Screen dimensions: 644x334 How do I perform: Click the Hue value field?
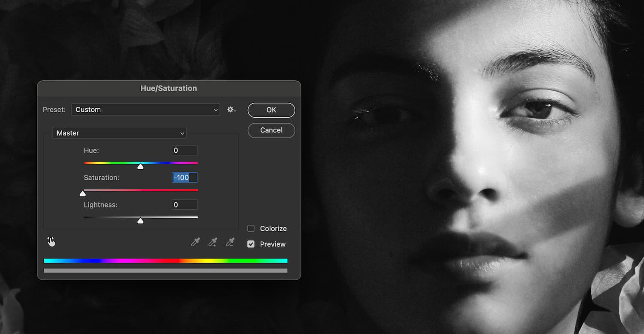point(185,150)
